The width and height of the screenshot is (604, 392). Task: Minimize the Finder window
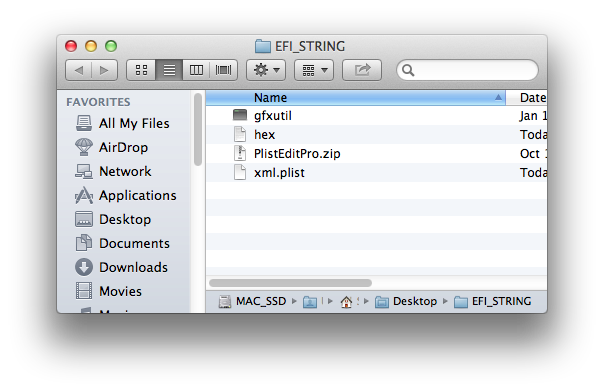(x=91, y=46)
